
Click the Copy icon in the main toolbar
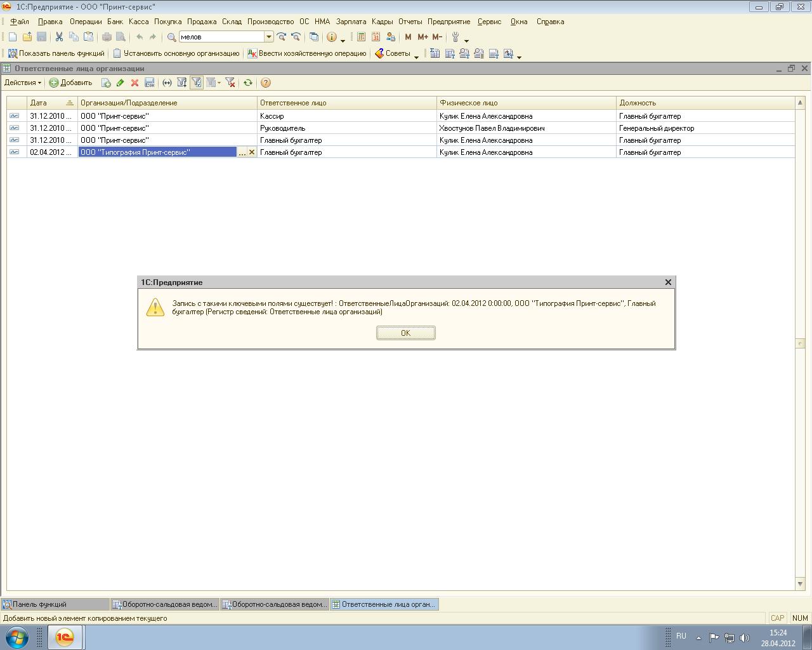[74, 37]
